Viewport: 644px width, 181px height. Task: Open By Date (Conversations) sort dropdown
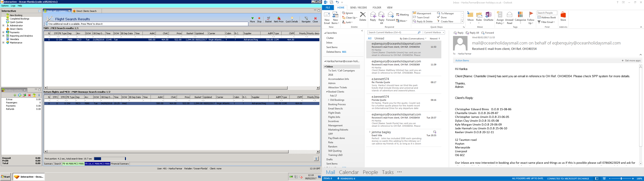pos(413,39)
